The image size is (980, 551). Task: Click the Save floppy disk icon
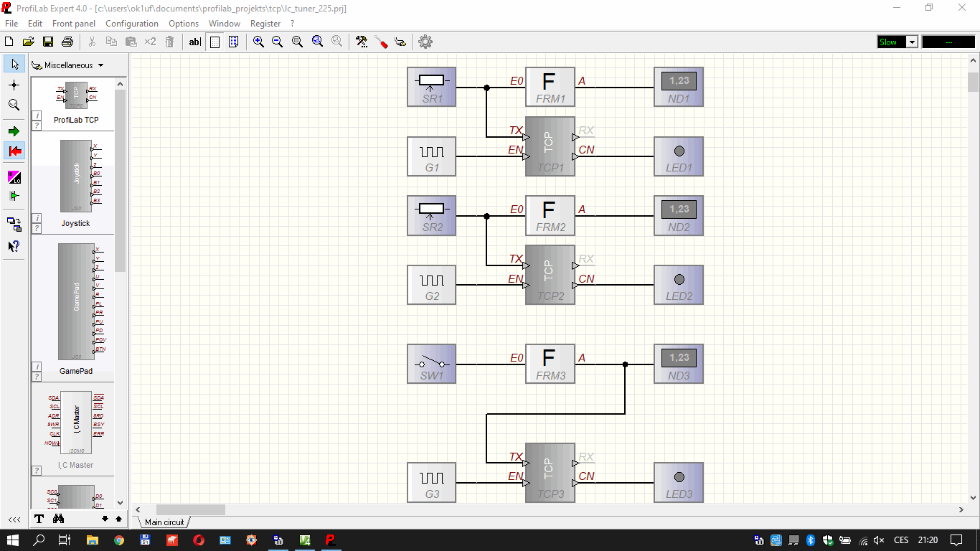(x=48, y=42)
